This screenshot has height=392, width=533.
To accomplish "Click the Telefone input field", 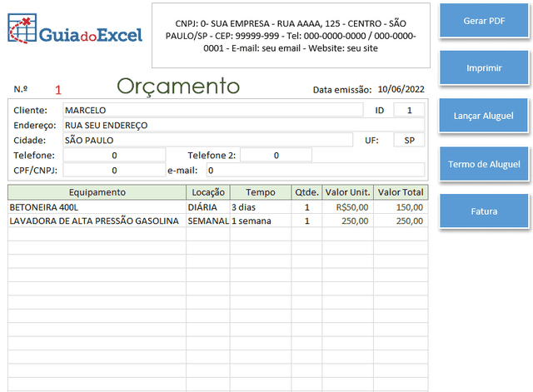I will [x=114, y=155].
